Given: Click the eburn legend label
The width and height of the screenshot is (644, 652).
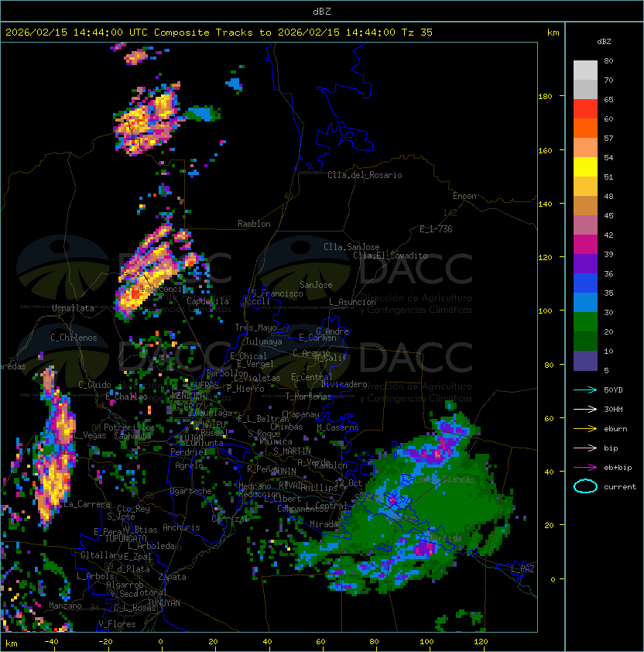Looking at the screenshot, I should [x=615, y=429].
